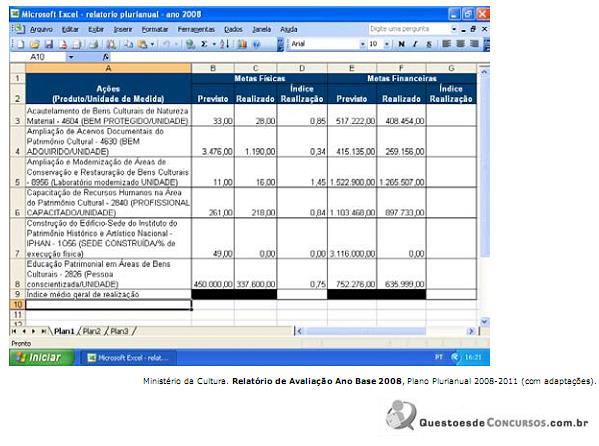Select row 9 by its header
The height and width of the screenshot is (446, 599).
click(x=17, y=294)
